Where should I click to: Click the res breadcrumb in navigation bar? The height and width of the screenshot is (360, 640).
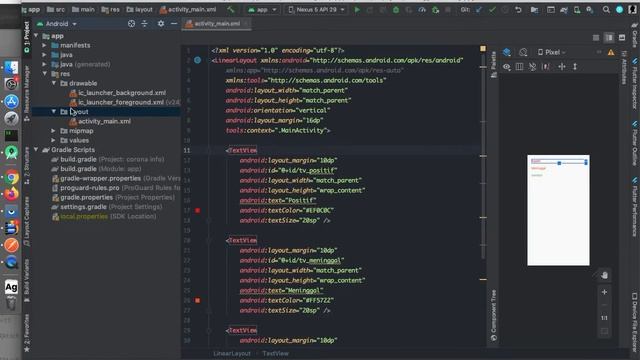click(110, 9)
